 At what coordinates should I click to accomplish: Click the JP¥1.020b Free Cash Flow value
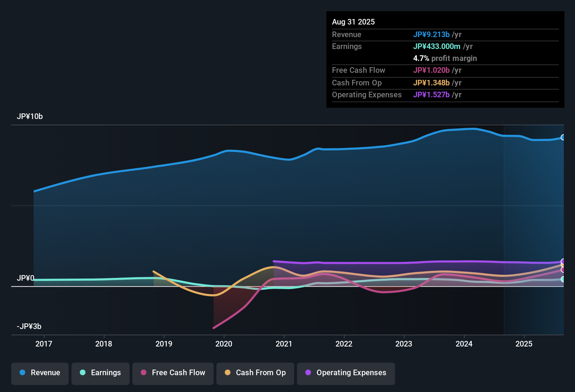pos(432,70)
